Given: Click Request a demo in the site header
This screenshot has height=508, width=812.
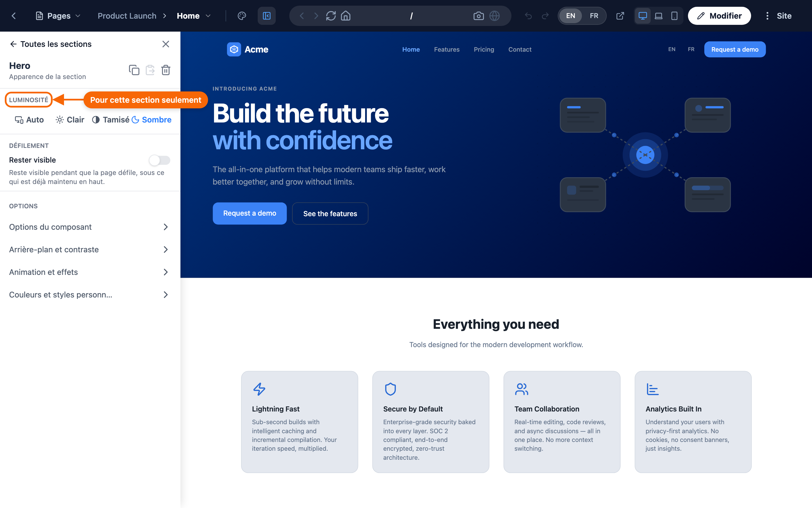Looking at the screenshot, I should (x=735, y=49).
